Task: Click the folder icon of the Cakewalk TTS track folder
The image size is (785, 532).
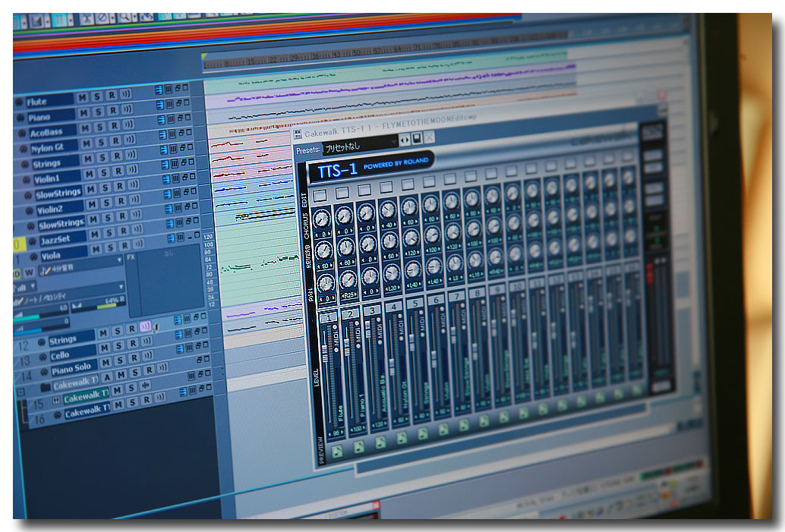Action: coord(45,387)
